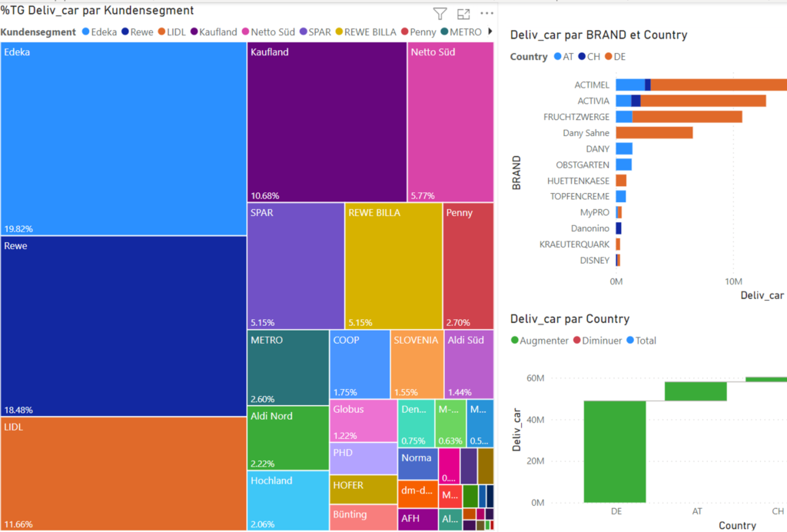Select Total in waterfall legend
The image size is (787, 532).
[642, 341]
